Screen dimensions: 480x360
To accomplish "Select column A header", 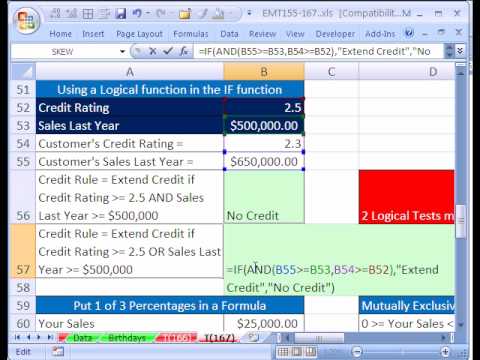I will tap(130, 72).
